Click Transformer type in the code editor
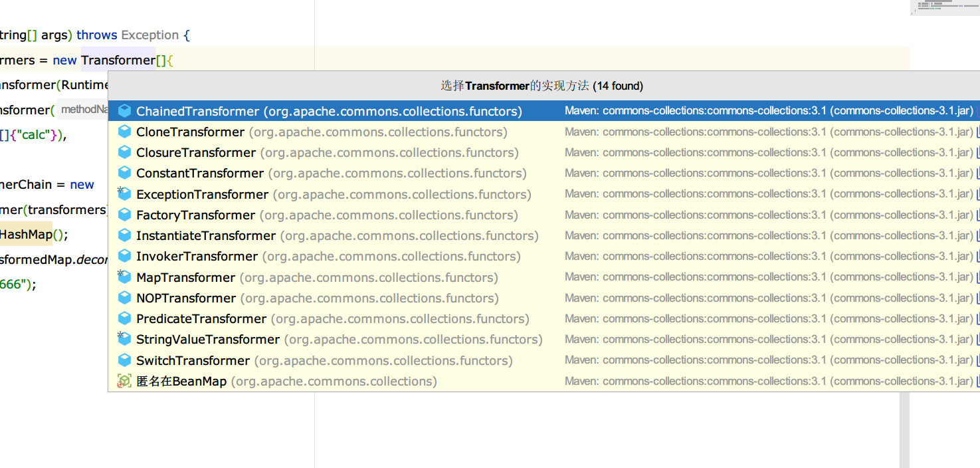This screenshot has width=980, height=468. pyautogui.click(x=118, y=60)
